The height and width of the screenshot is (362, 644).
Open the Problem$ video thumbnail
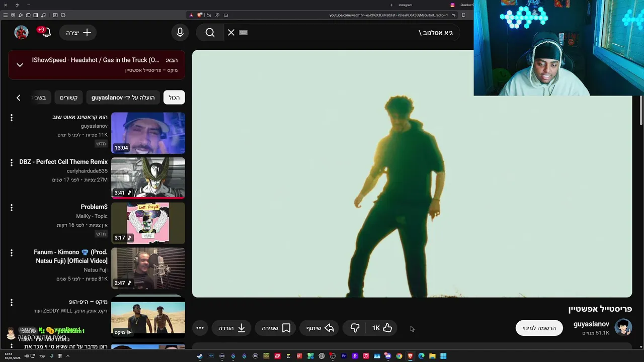(x=148, y=223)
